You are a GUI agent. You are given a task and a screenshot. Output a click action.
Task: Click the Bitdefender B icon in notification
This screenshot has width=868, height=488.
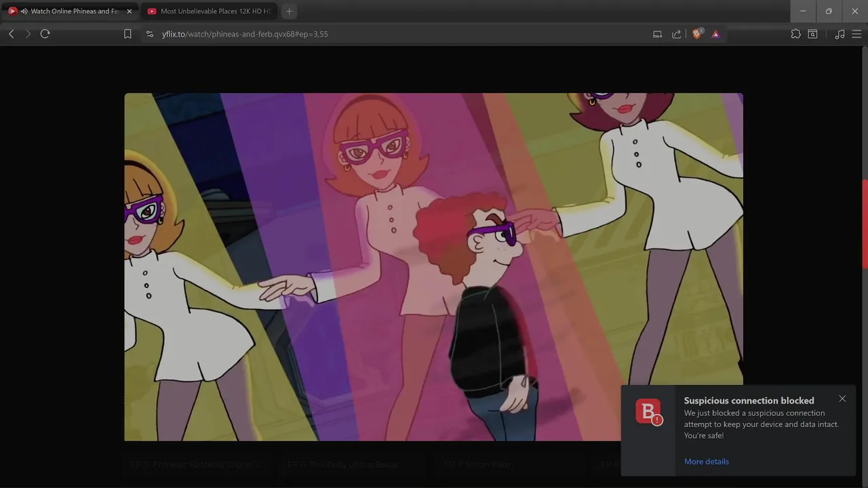coord(648,411)
